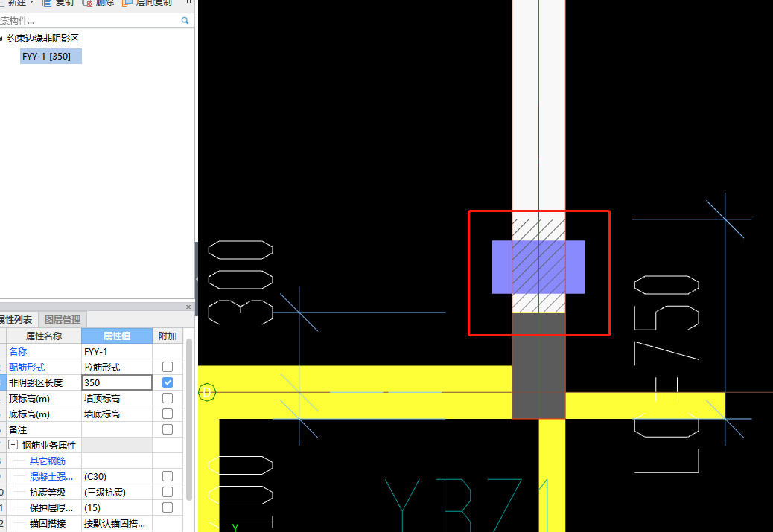Toggle the 顶标高(m) 附加 checkbox
Viewport: 773px width, 532px height.
coord(168,398)
